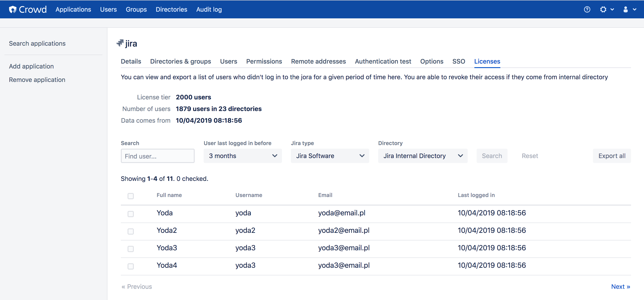Click the jira application title
This screenshot has height=300, width=644.
[x=131, y=43]
